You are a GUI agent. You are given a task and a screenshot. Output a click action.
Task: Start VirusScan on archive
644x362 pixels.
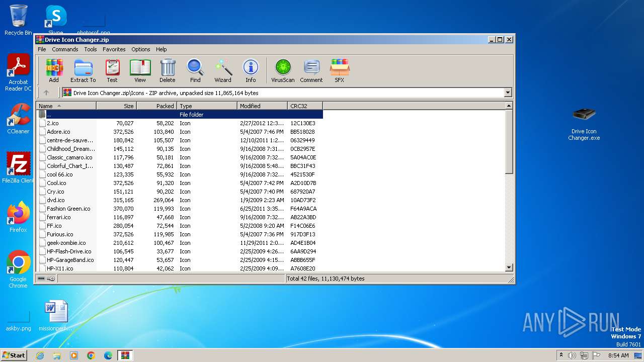click(283, 70)
